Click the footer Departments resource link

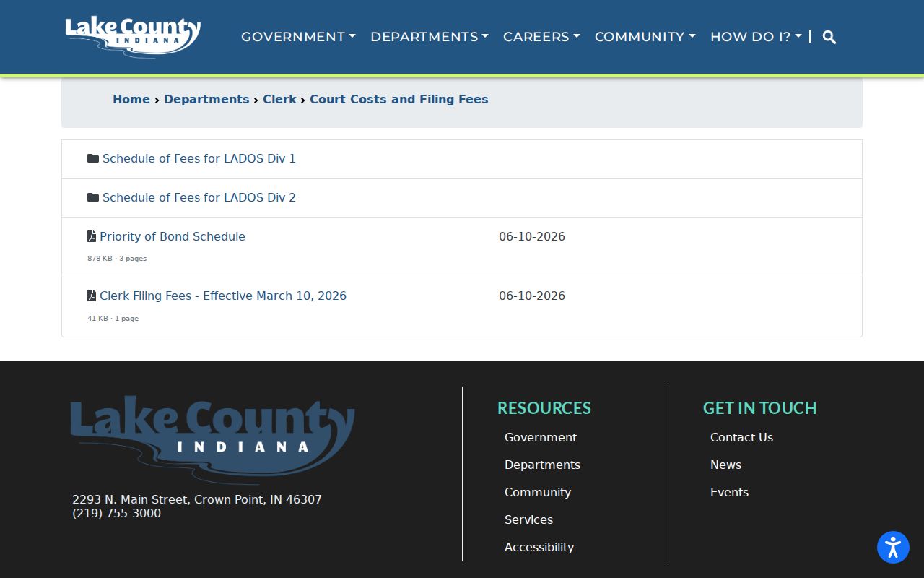point(542,465)
